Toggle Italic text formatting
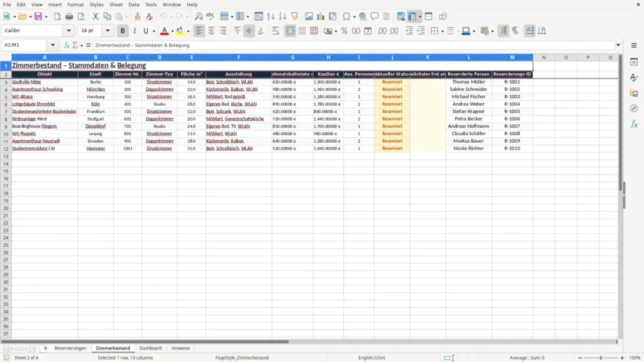Screen dimensions: 644x362 [135, 31]
